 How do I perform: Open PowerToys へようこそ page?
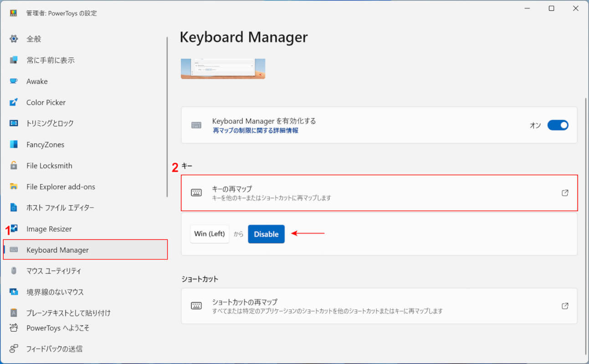pyautogui.click(x=85, y=328)
